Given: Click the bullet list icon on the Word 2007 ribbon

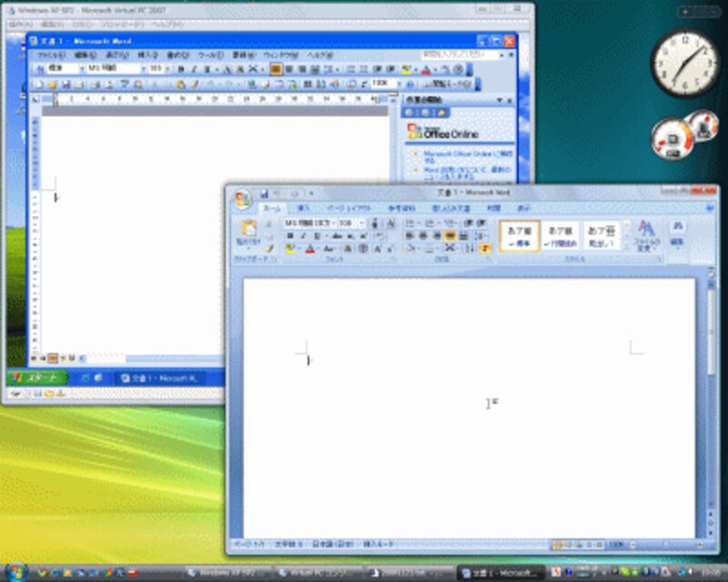Looking at the screenshot, I should coord(409,224).
